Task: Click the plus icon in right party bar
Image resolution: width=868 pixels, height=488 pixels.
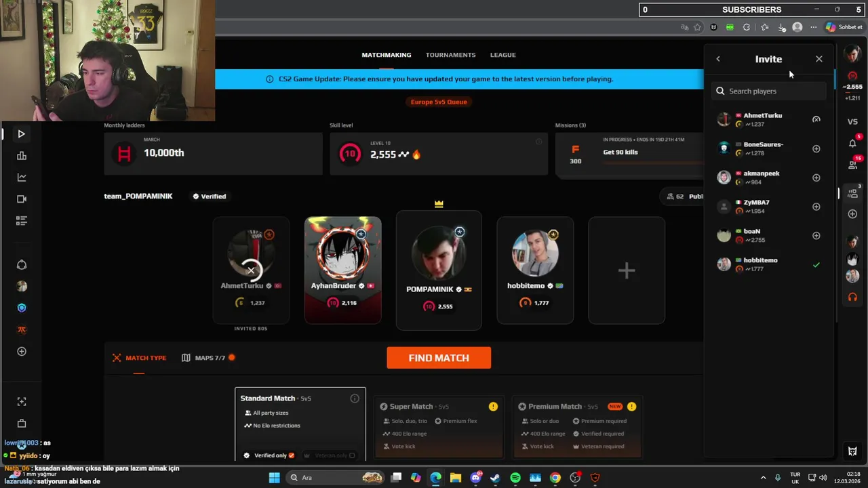Action: [x=852, y=214]
